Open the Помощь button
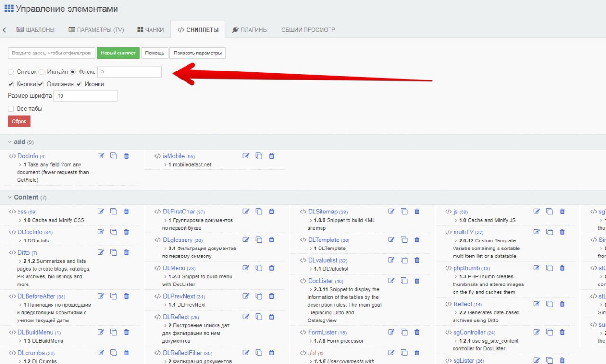Viewport: 606px width, 364px height. pos(154,53)
